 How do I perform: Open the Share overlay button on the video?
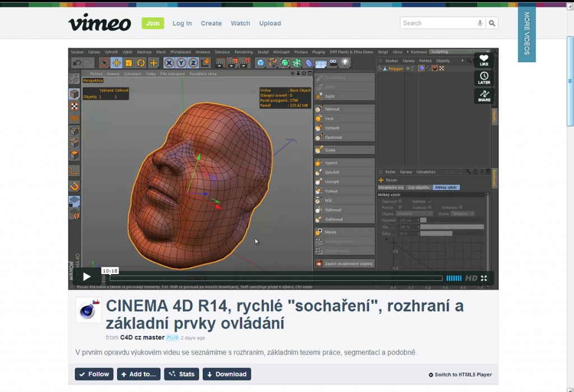tap(484, 96)
